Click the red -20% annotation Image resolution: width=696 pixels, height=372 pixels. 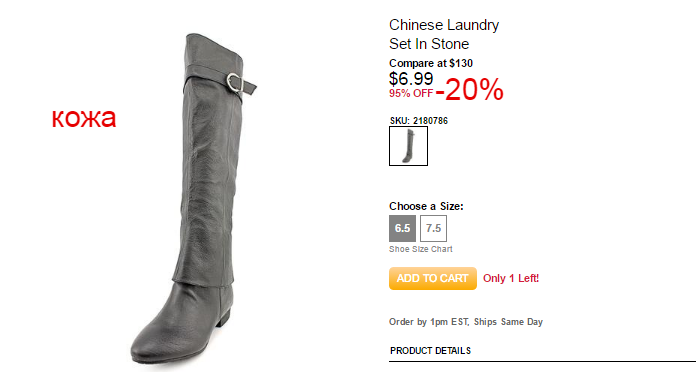pyautogui.click(x=470, y=90)
